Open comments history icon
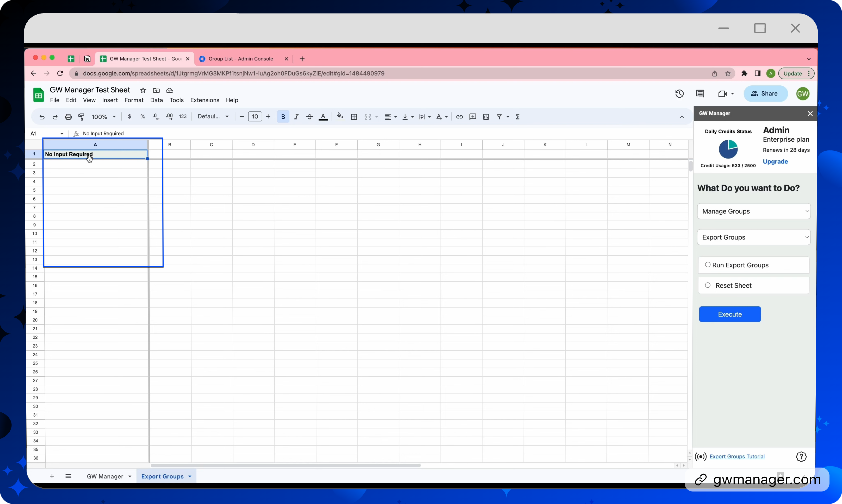 (700, 93)
